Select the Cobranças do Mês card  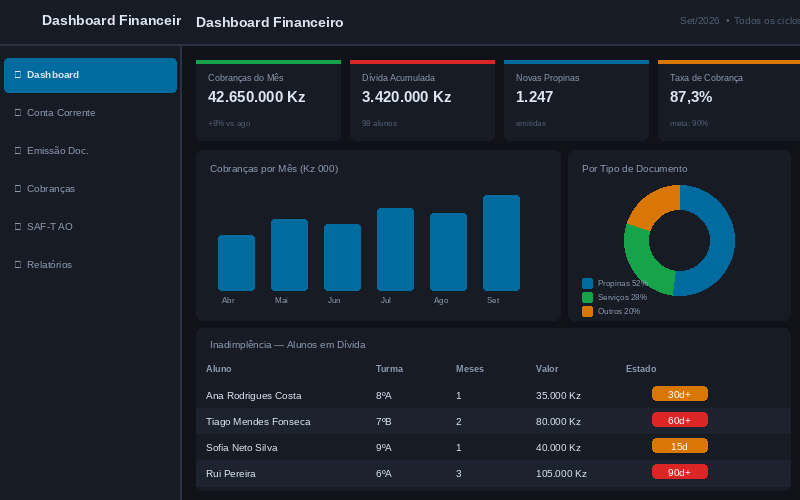268,101
